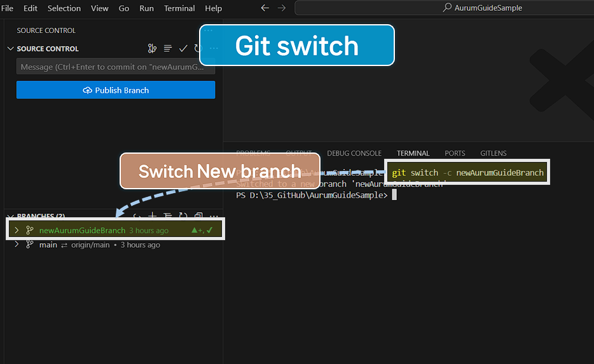Click '3 hours ago' on the main row

pyautogui.click(x=140, y=245)
